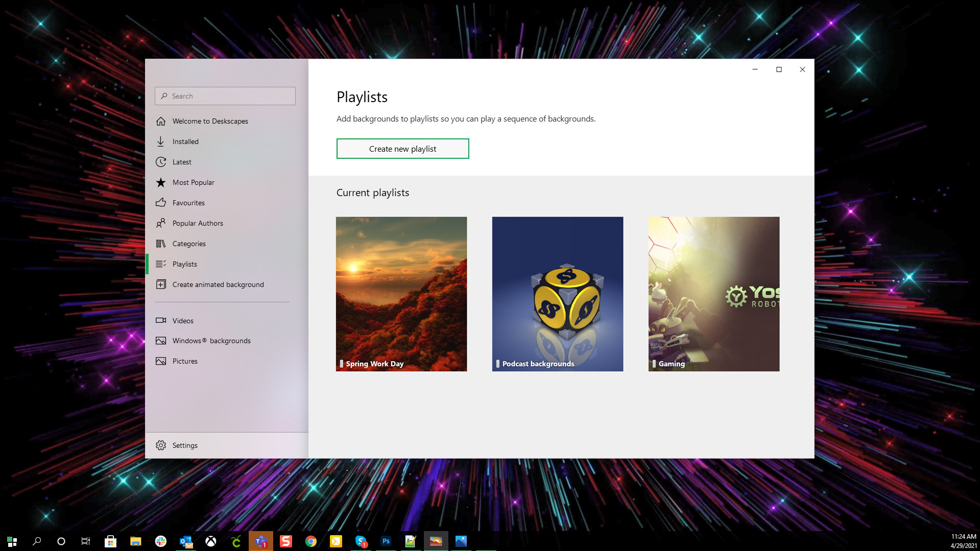The height and width of the screenshot is (551, 980).
Task: Select the Installed backgrounds section
Action: (x=185, y=141)
